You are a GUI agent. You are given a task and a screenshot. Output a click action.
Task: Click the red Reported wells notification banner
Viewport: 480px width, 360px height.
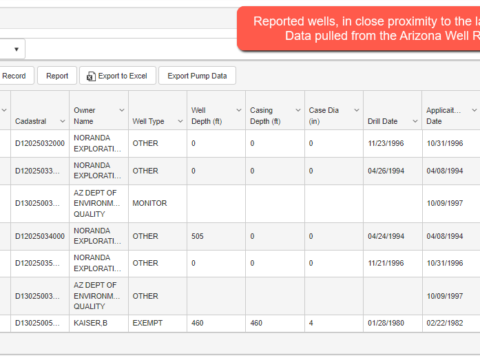tap(359, 29)
